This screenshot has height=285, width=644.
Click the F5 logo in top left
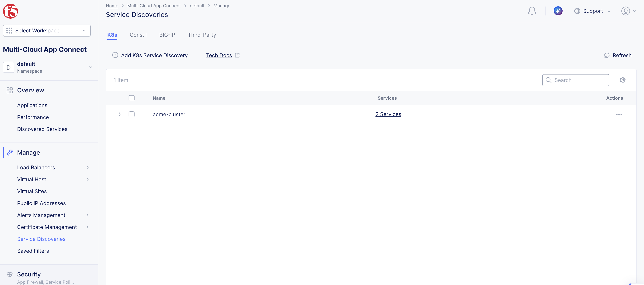click(x=10, y=11)
